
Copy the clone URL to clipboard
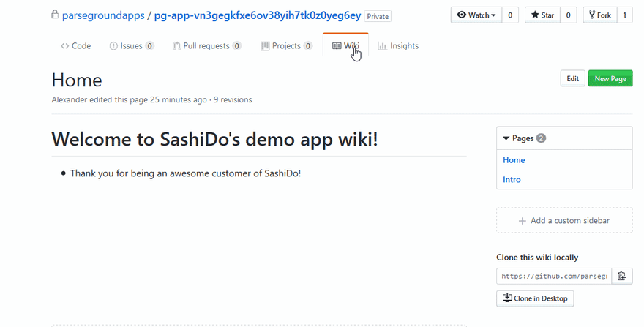click(x=622, y=276)
